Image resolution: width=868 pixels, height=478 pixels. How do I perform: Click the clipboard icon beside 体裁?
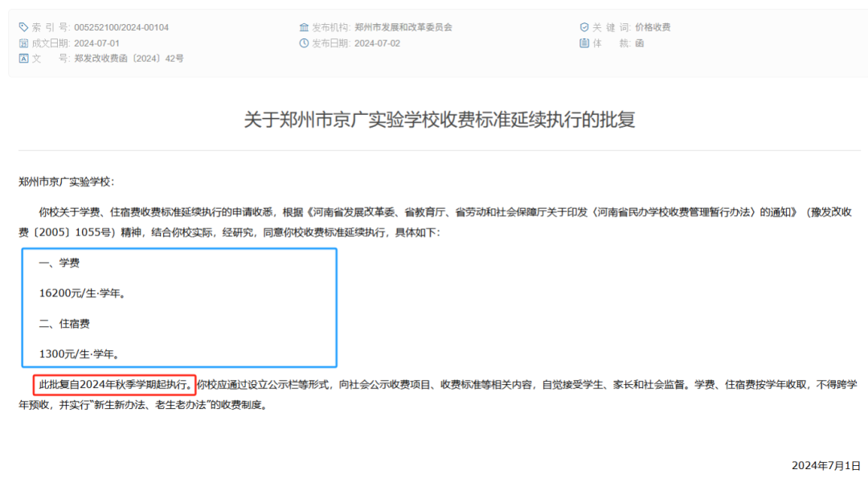tap(584, 43)
